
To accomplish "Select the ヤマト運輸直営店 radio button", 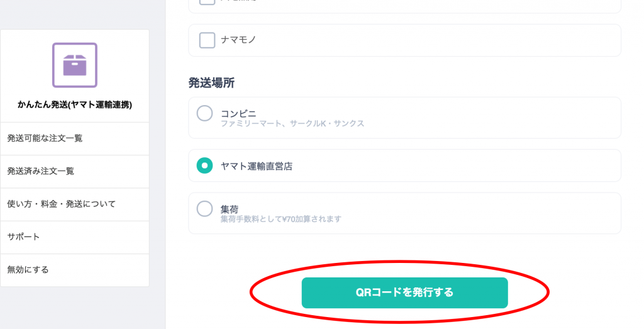I will [204, 165].
